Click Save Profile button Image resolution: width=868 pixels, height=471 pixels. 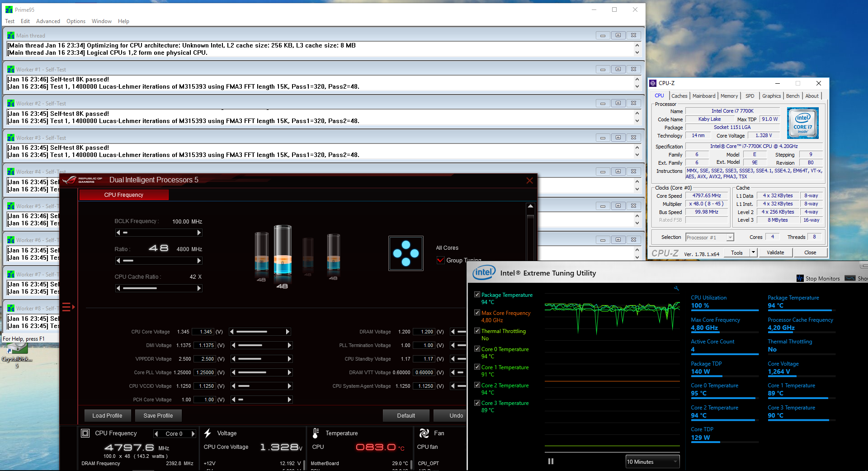click(158, 416)
